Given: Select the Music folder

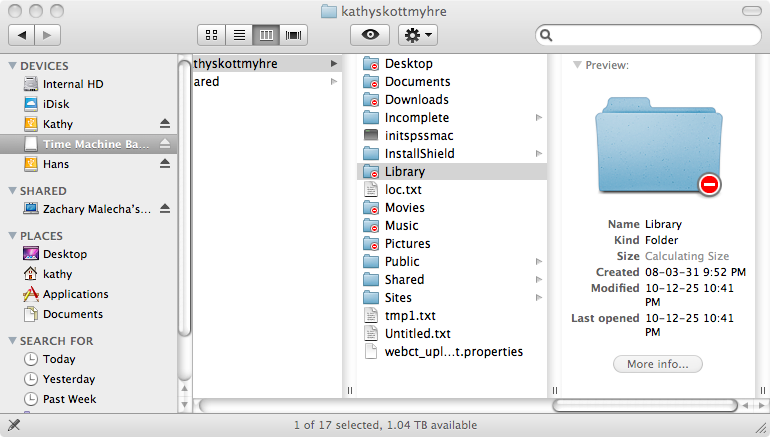Looking at the screenshot, I should (452, 225).
